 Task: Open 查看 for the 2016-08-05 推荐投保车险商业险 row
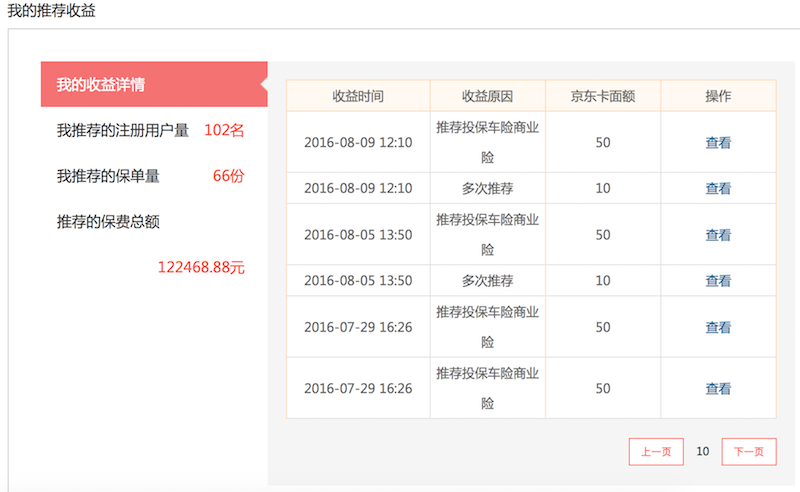click(718, 234)
